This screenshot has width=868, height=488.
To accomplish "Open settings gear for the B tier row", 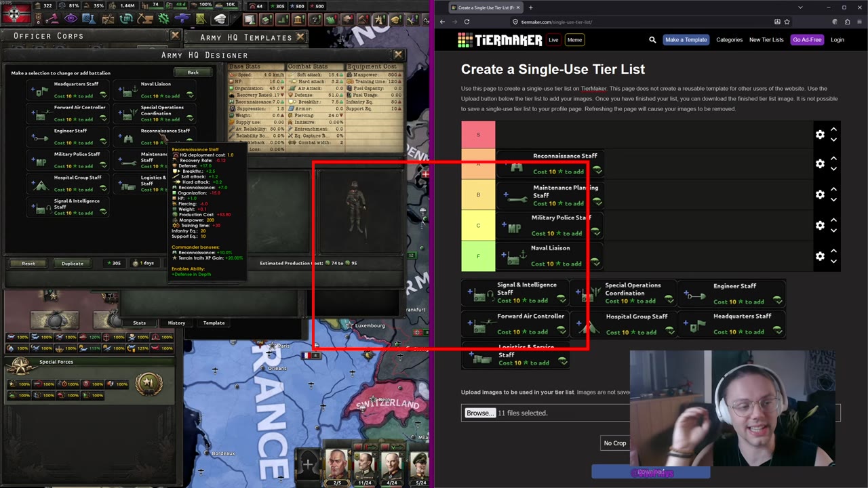I will coord(820,195).
